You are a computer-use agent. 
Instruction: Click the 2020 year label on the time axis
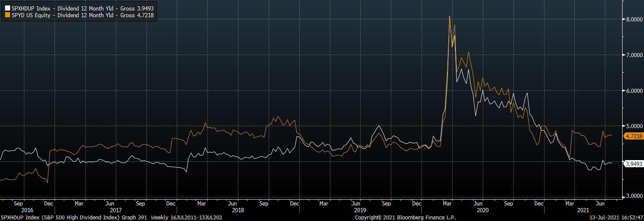(x=483, y=210)
